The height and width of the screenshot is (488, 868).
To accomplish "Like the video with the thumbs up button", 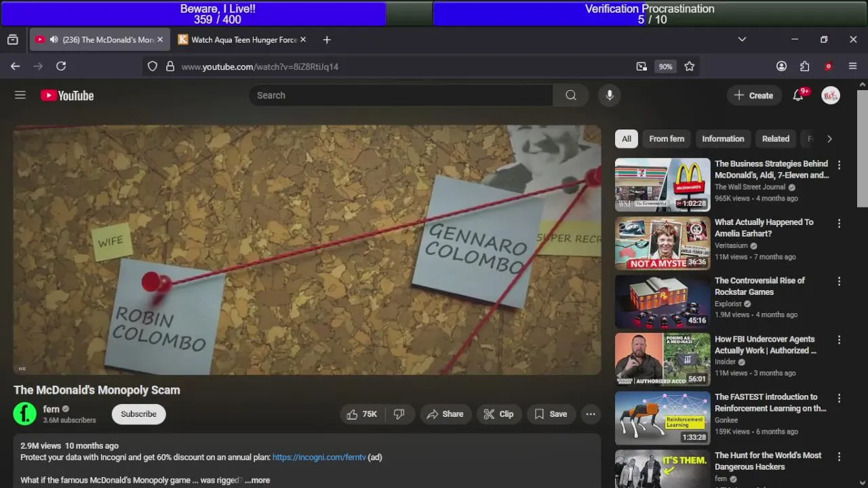I will [362, 414].
